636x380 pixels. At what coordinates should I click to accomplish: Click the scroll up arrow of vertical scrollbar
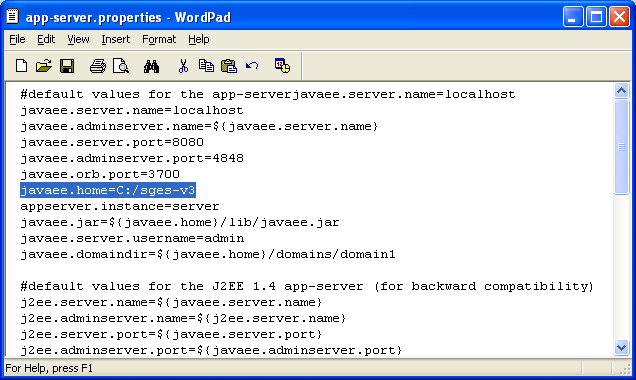click(621, 90)
